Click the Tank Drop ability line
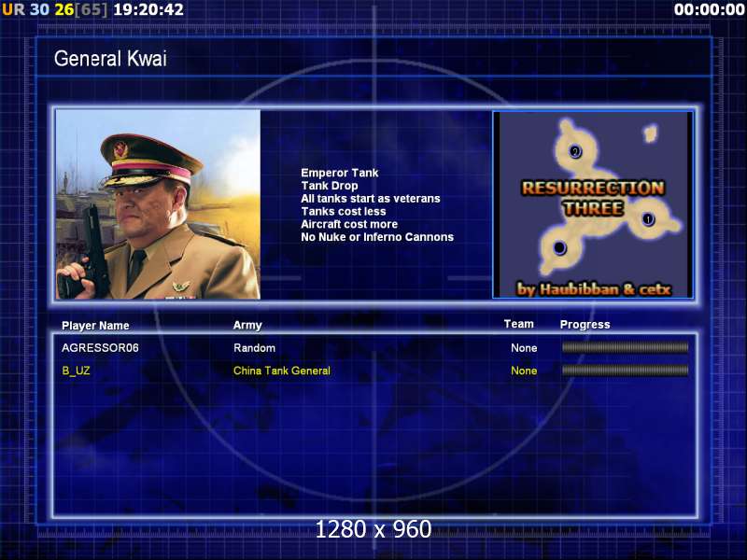Screen dimensions: 747x560 330,185
